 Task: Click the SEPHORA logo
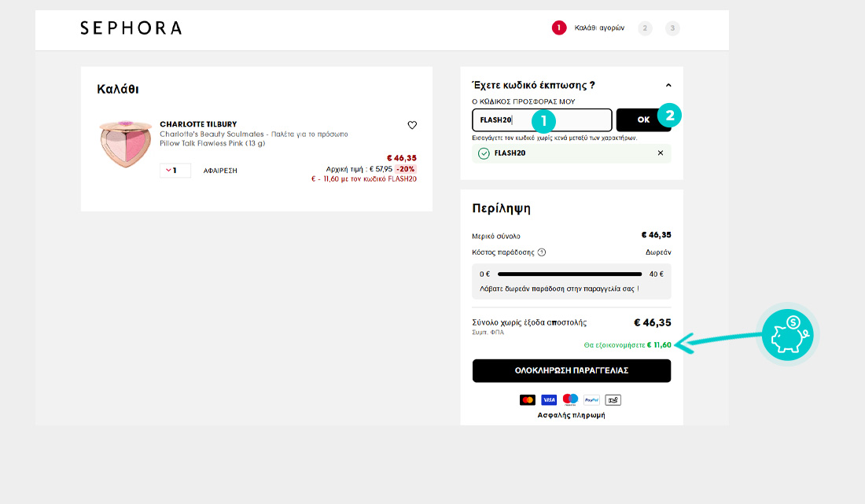(x=131, y=28)
